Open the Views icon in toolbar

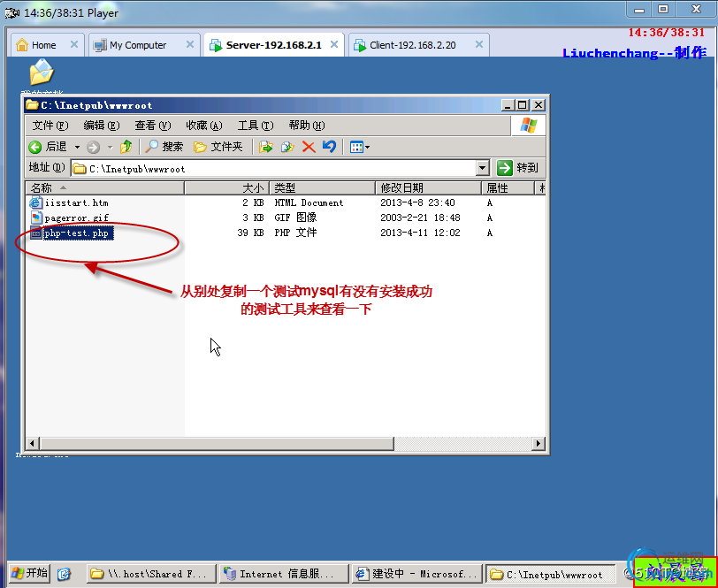tap(356, 147)
